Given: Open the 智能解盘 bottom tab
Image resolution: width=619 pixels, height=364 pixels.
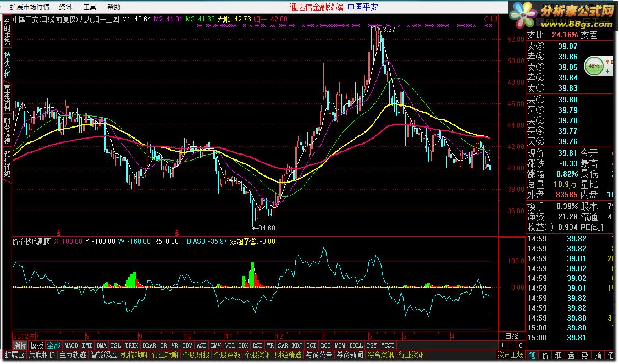Looking at the screenshot, I should pyautogui.click(x=103, y=355).
